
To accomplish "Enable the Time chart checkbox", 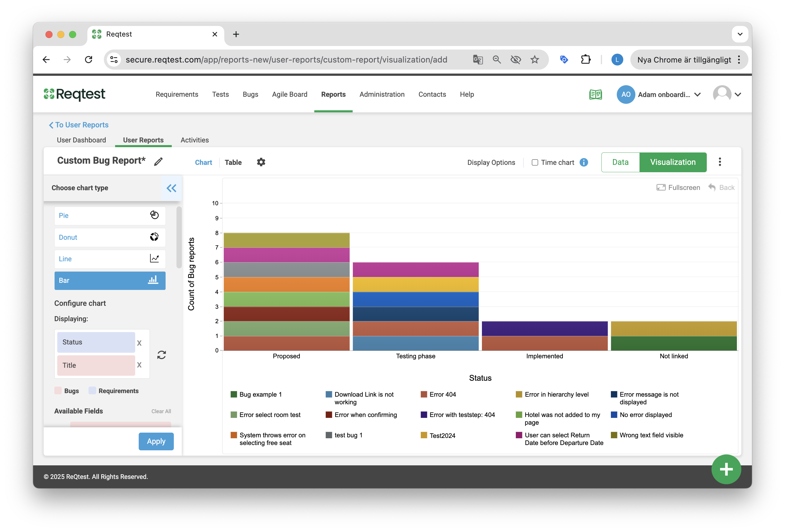I will (535, 162).
